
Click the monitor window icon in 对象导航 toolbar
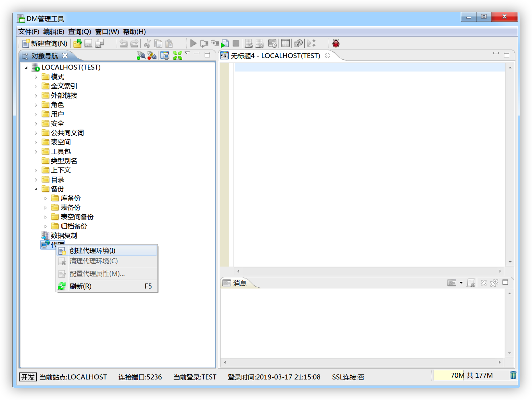165,56
